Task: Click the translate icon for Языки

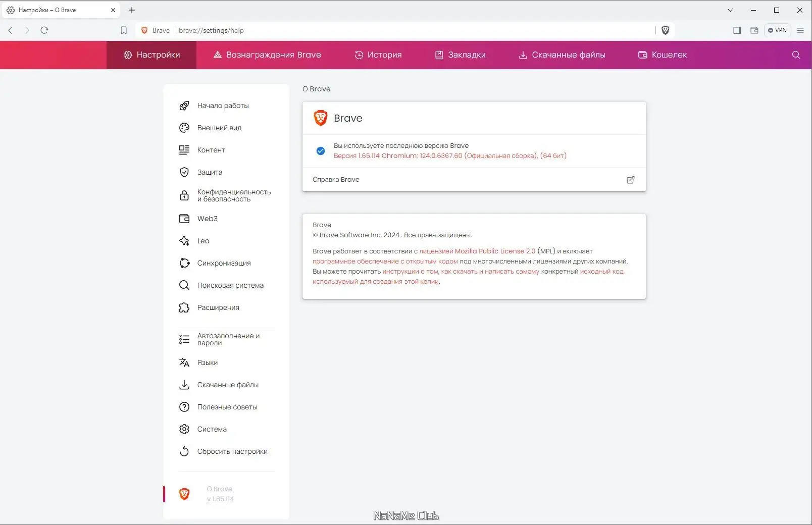Action: coord(184,362)
